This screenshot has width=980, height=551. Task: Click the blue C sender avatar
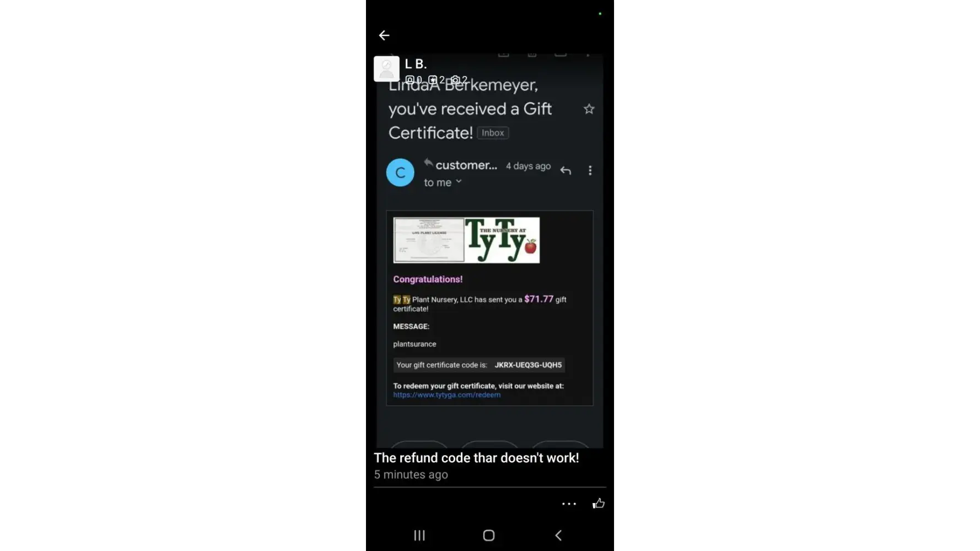(x=400, y=172)
